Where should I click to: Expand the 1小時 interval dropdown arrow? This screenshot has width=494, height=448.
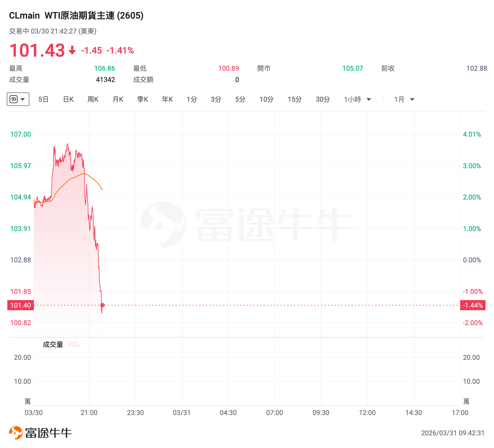pyautogui.click(x=369, y=99)
